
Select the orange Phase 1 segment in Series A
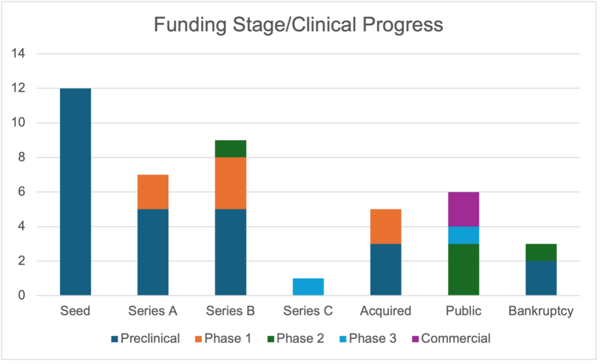tap(153, 192)
